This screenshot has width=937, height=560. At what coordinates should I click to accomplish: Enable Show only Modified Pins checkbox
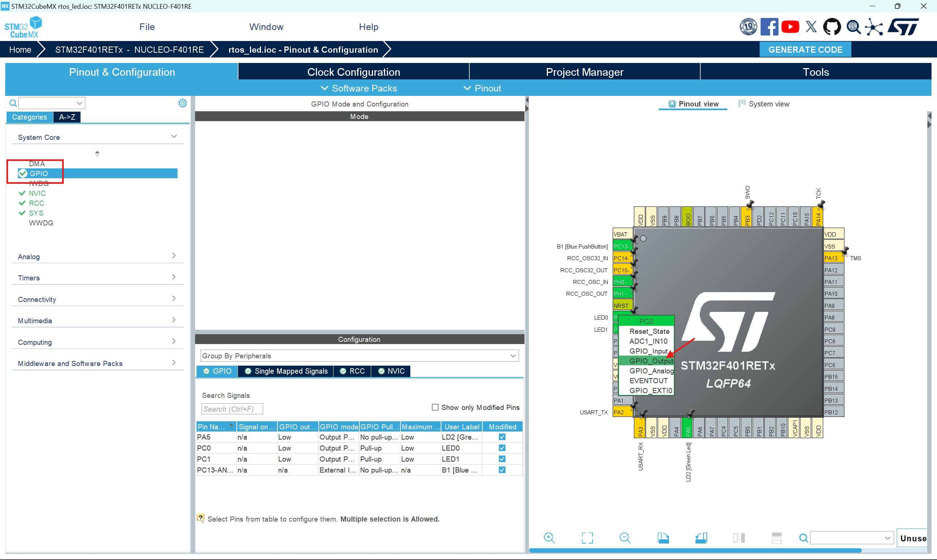435,407
